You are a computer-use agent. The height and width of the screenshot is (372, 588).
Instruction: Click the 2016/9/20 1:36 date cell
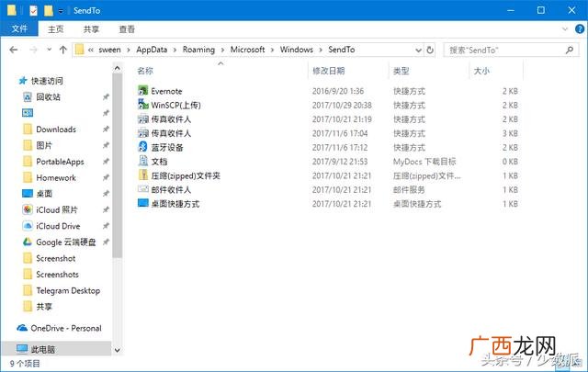coord(338,91)
